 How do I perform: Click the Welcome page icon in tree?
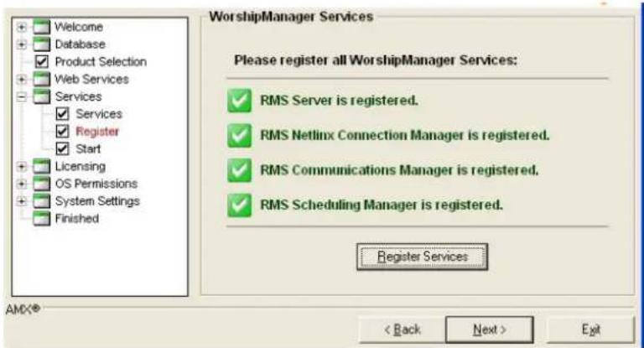tap(41, 27)
